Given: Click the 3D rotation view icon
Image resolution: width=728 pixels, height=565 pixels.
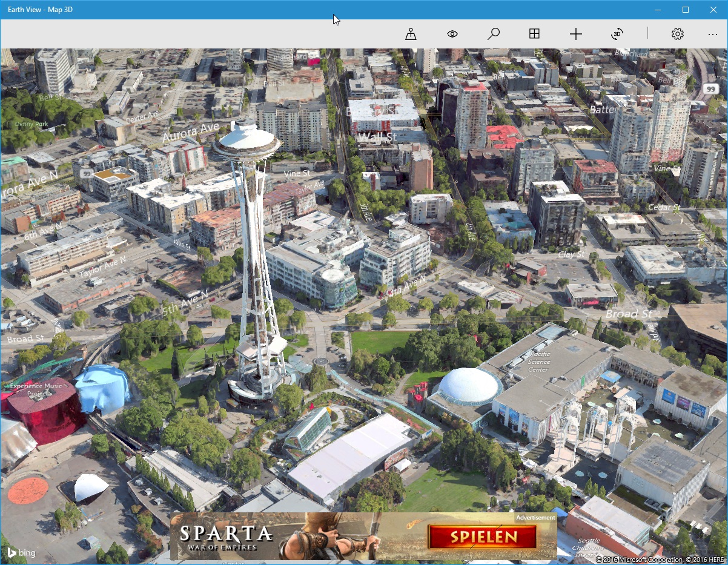Looking at the screenshot, I should 617,35.
